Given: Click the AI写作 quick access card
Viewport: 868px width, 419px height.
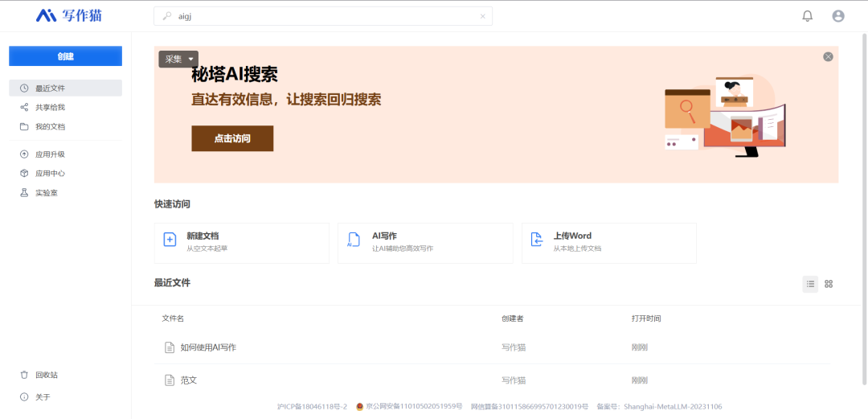Looking at the screenshot, I should (425, 243).
